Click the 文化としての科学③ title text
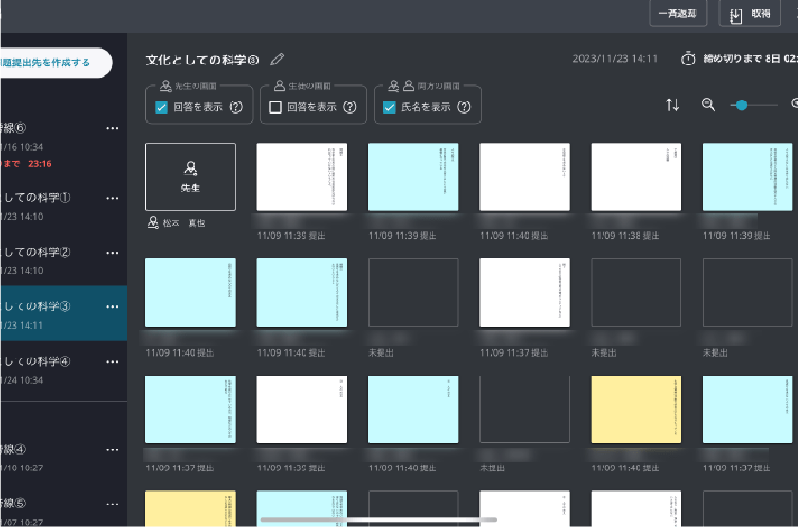 202,60
